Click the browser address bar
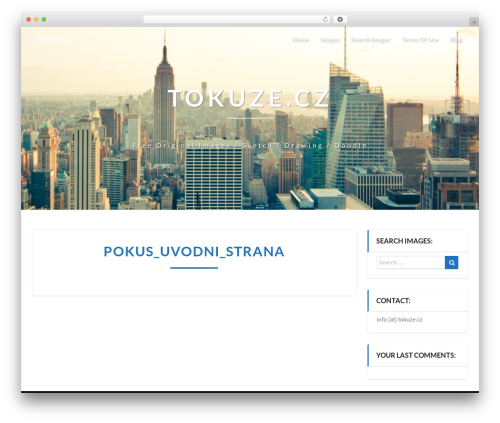500x423 pixels. pos(237,20)
